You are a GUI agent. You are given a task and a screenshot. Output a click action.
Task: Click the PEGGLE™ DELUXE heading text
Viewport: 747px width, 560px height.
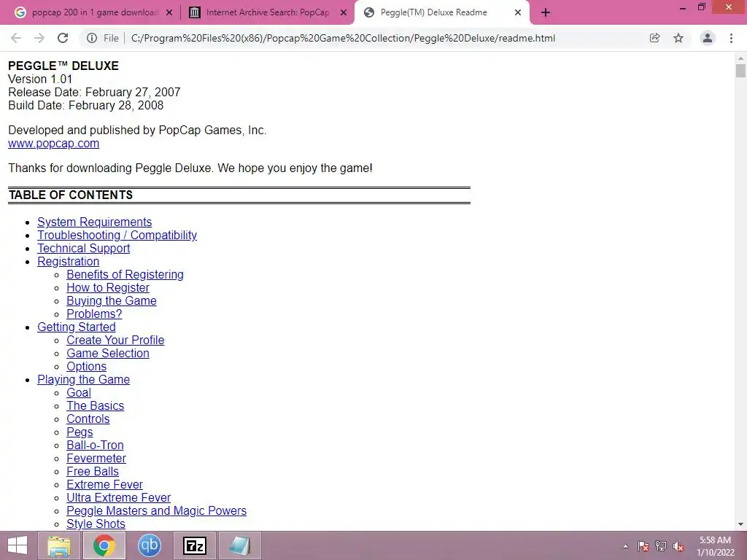63,66
